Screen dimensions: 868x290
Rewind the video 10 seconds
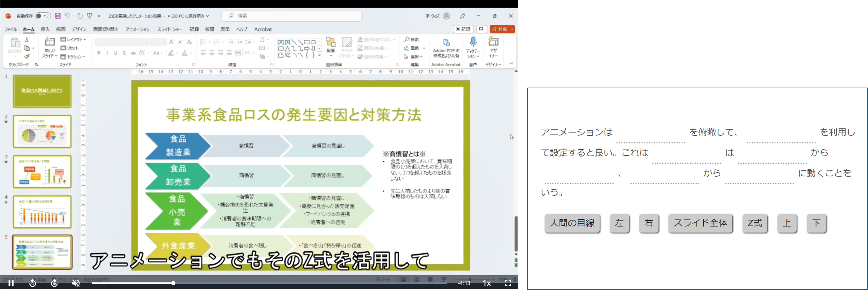point(33,283)
